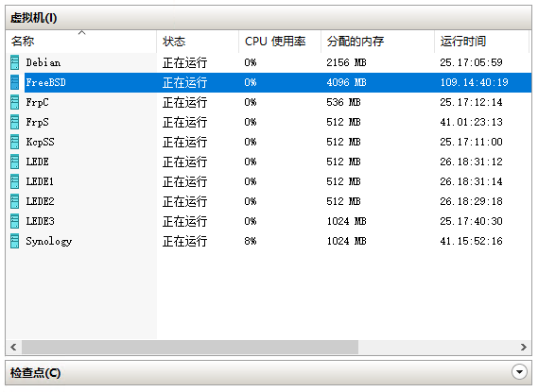538x392 pixels.
Task: Click the uptime 25.17:40:30
Action: [472, 221]
